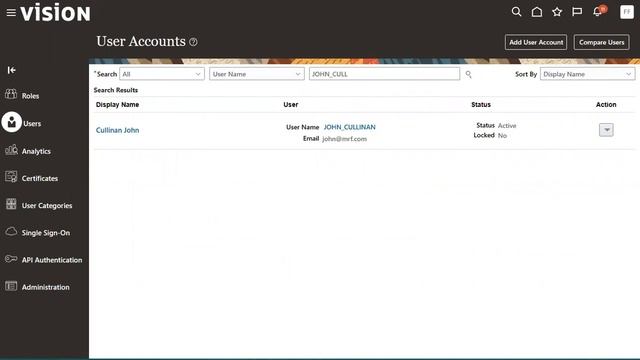Screen dimensions: 640x360
Task: Click the User Accounts page title
Action: 141,41
